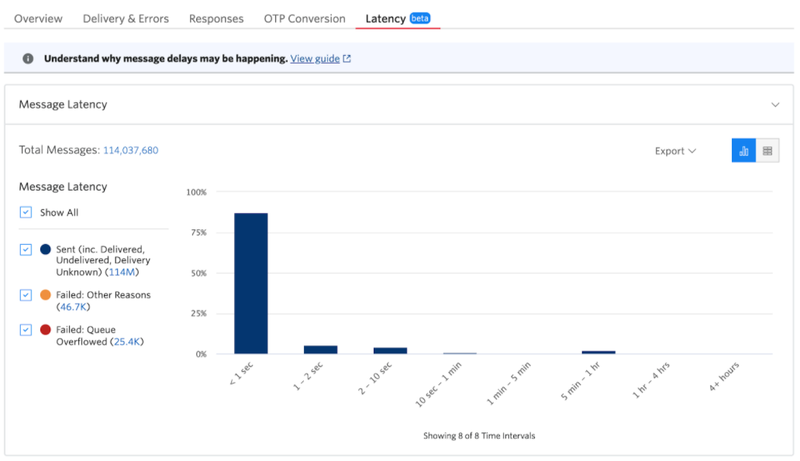Open the Export dropdown
The image size is (800, 461).
click(x=675, y=151)
